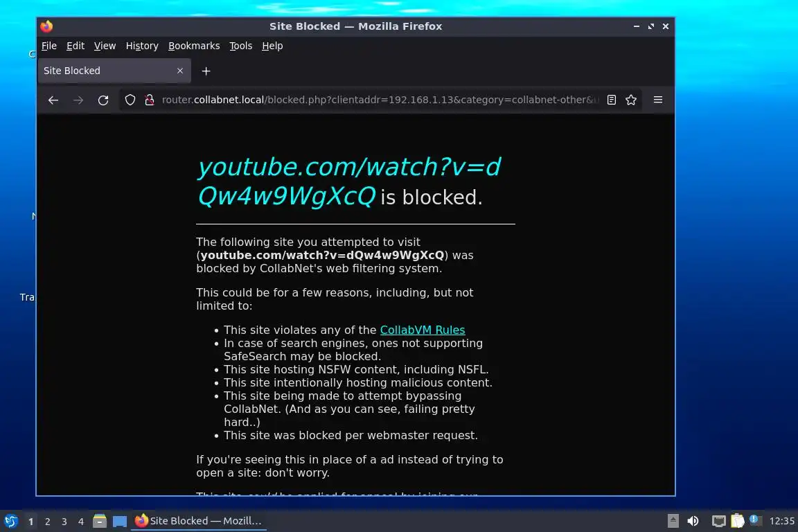
Task: Open the View menu
Action: [105, 46]
